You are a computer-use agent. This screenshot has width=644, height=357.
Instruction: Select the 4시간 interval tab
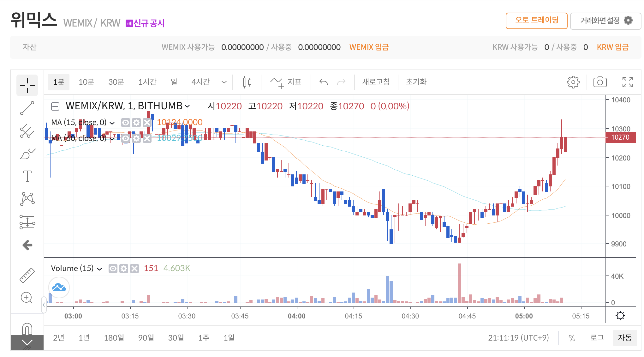tap(200, 82)
